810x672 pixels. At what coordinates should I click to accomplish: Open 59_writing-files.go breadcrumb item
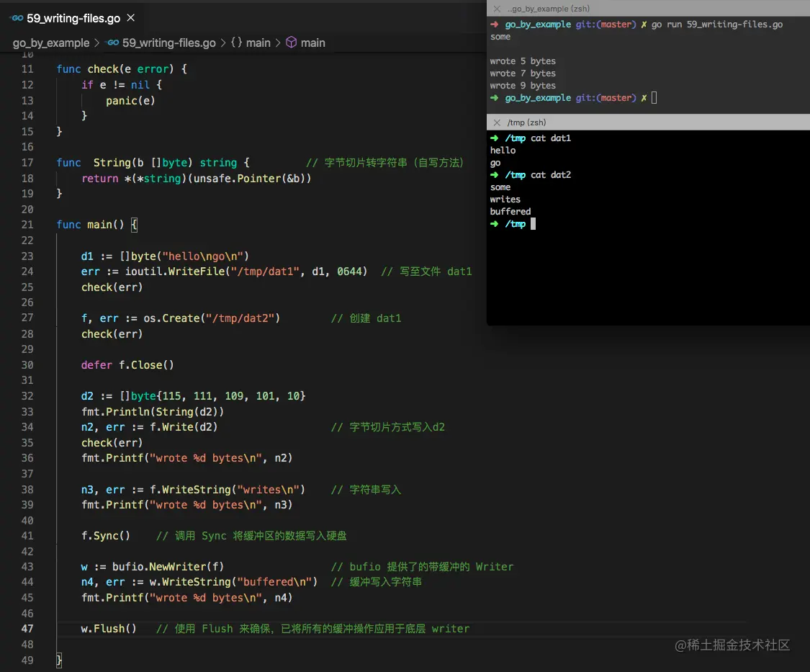[x=169, y=43]
